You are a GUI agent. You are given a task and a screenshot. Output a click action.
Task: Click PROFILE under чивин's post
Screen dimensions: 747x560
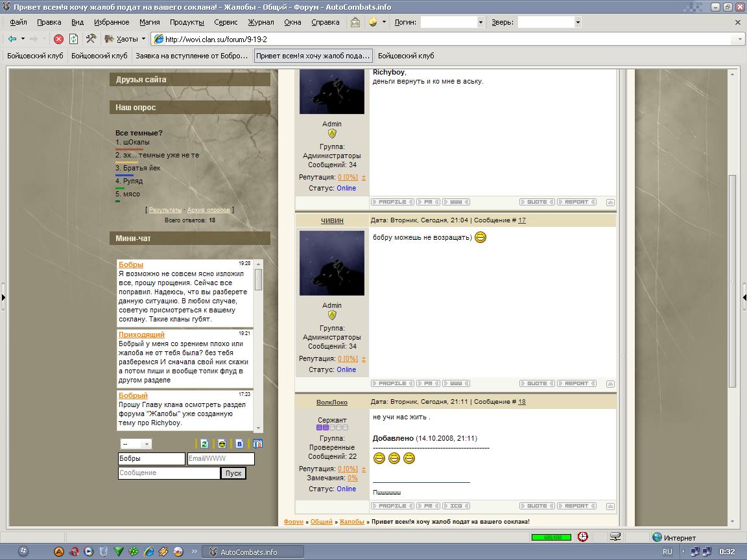pyautogui.click(x=392, y=383)
